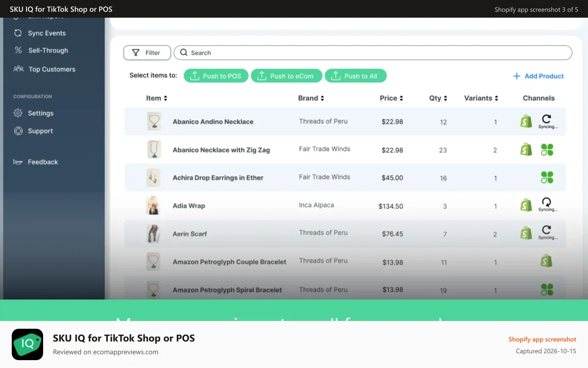Open Achira Drop Earrings thumbnail

tap(154, 178)
